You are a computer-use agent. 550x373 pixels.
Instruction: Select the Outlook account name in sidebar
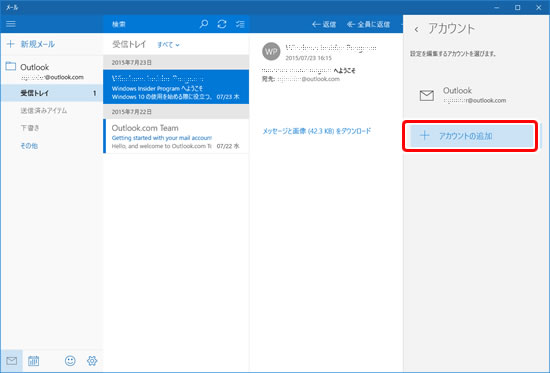tap(34, 67)
